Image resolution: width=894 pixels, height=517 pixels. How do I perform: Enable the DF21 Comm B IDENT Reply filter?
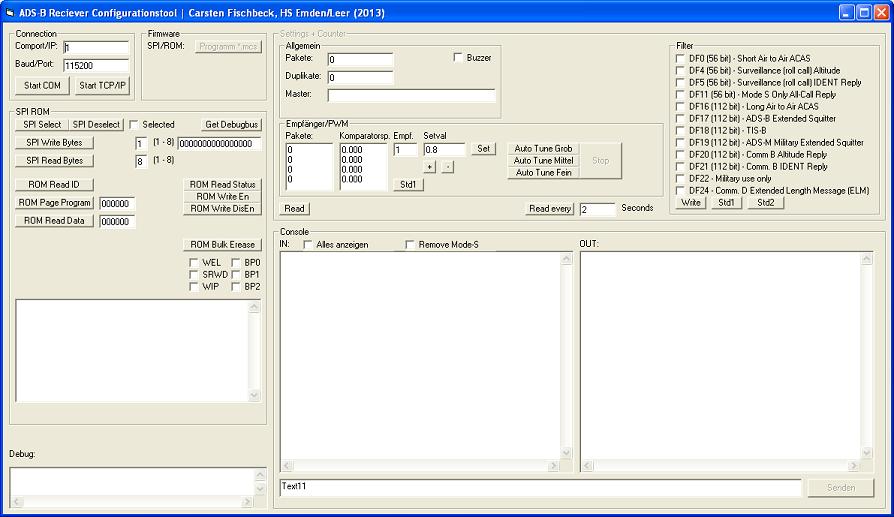680,166
